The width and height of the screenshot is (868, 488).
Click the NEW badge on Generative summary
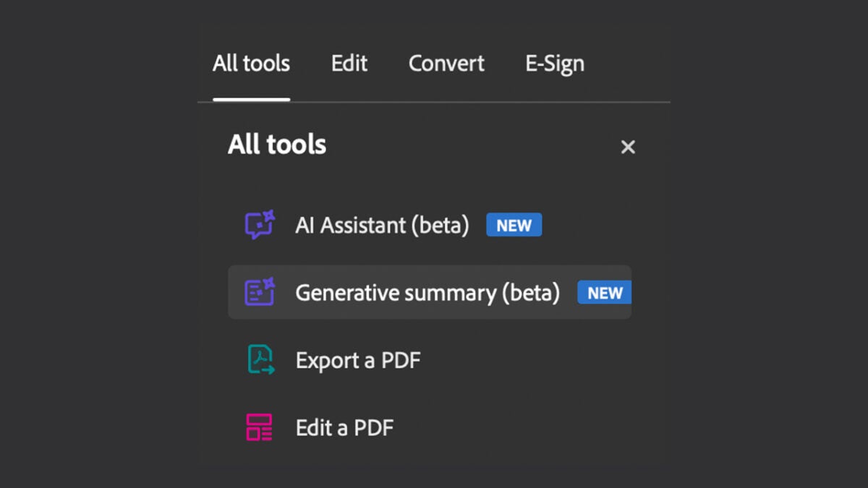(604, 293)
